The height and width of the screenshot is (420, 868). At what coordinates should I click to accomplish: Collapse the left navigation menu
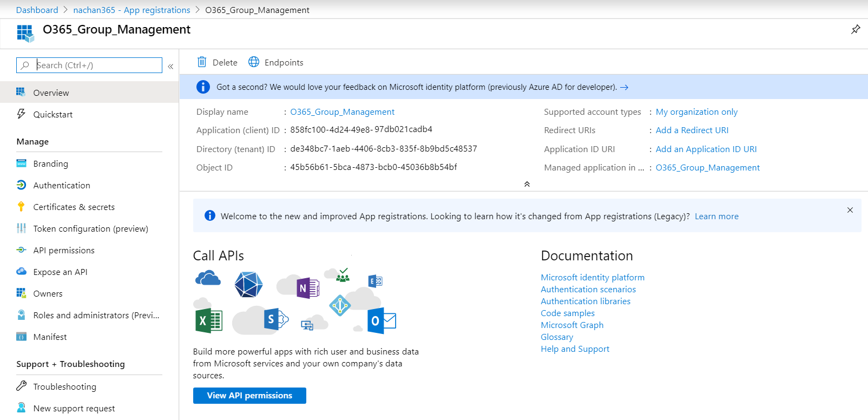[170, 66]
